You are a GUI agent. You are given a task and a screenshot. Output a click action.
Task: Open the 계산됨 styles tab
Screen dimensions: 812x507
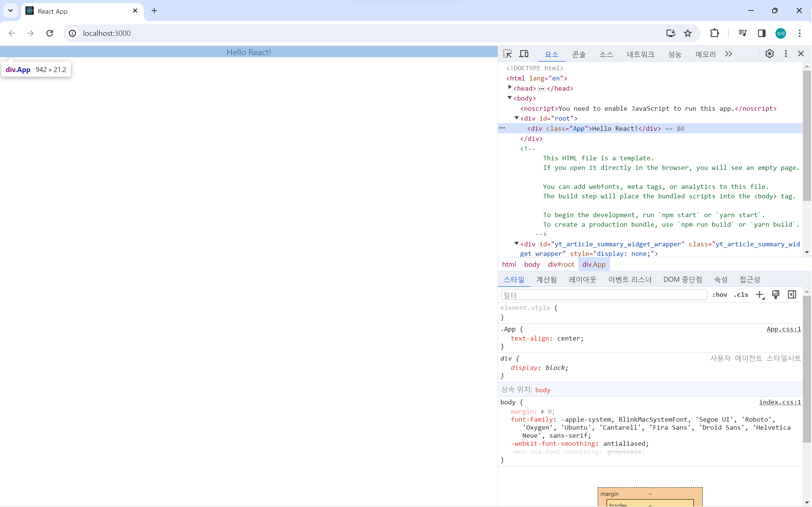click(547, 279)
